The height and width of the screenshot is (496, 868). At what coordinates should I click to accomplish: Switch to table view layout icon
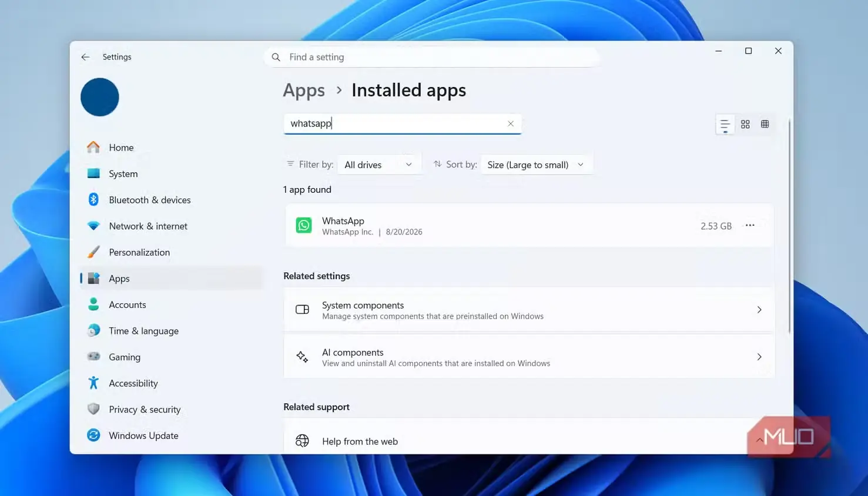point(765,124)
